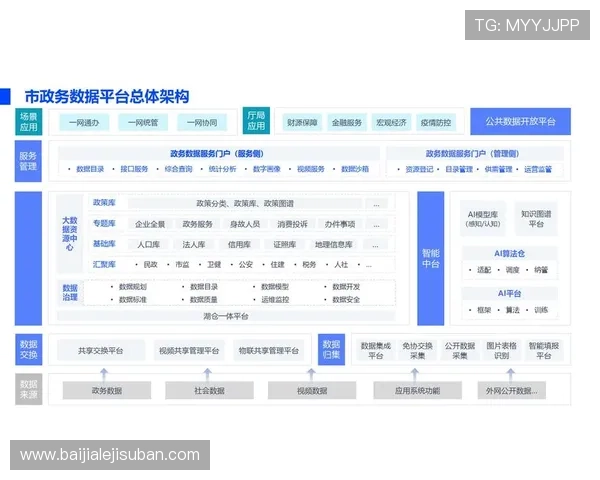Click the 数字画像 item
This screenshot has height=480, width=600.
coord(267,169)
